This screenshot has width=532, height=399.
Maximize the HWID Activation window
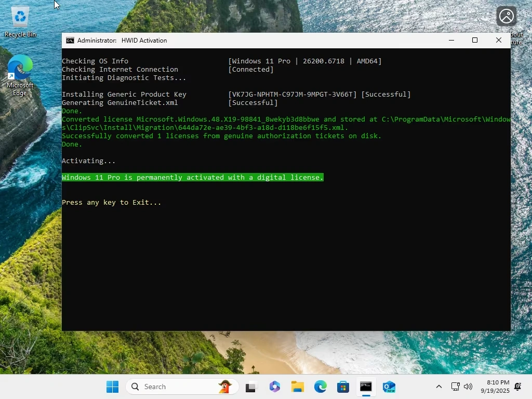[x=474, y=41]
